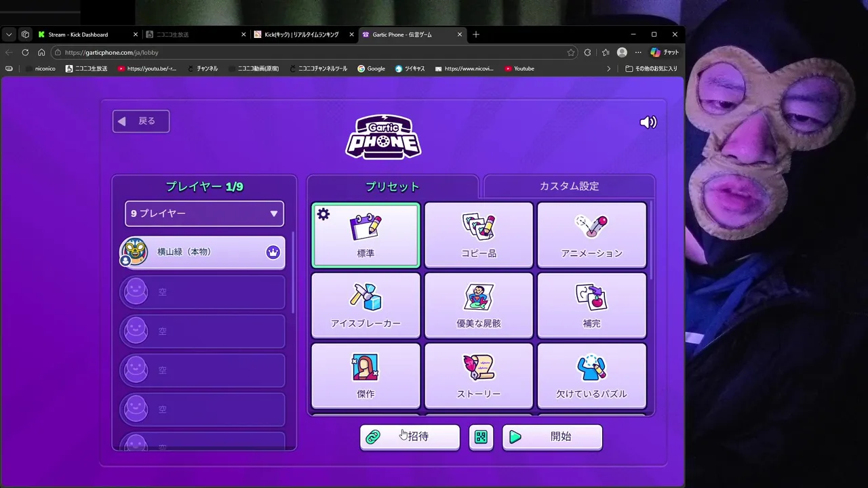Open the ニコニコチャンネルツール bookmark
The height and width of the screenshot is (488, 868).
coord(318,68)
